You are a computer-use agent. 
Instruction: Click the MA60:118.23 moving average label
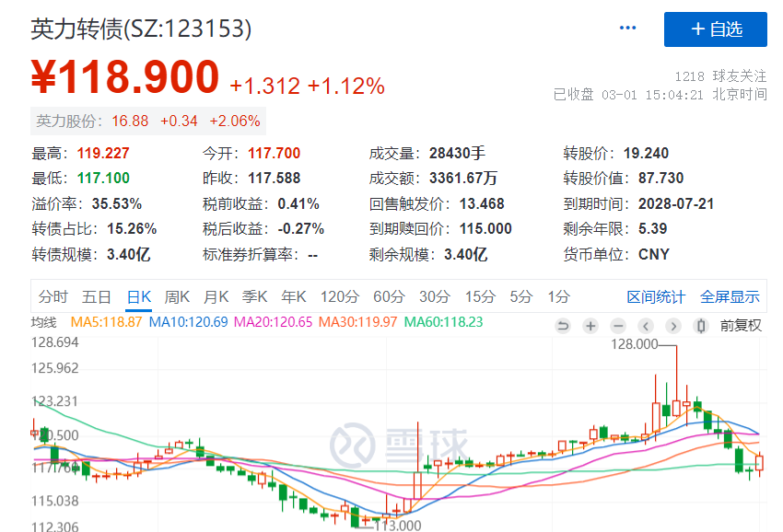[443, 322]
